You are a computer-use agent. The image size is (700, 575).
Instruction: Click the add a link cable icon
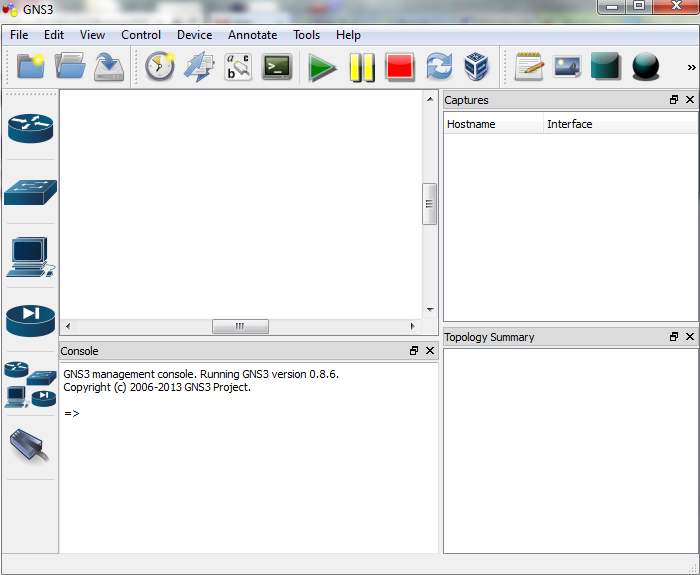pyautogui.click(x=29, y=446)
